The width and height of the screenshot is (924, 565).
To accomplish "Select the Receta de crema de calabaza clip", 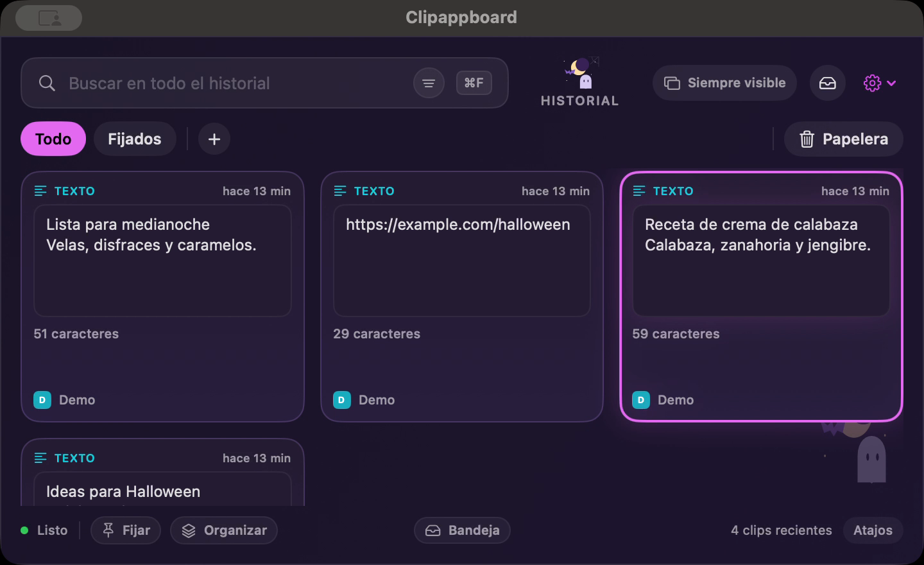I will tap(761, 297).
